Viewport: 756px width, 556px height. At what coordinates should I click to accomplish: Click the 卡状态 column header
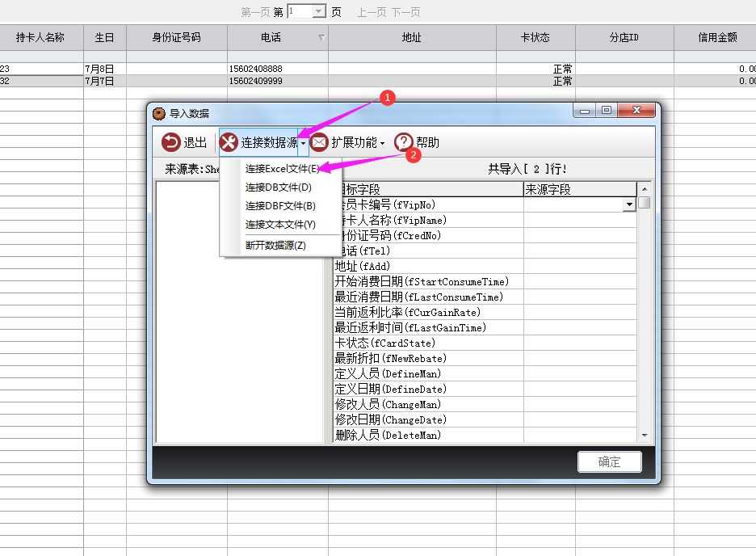tap(535, 37)
